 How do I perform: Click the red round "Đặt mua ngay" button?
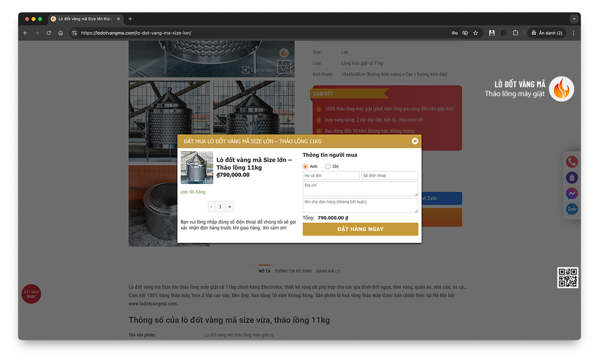[31, 294]
